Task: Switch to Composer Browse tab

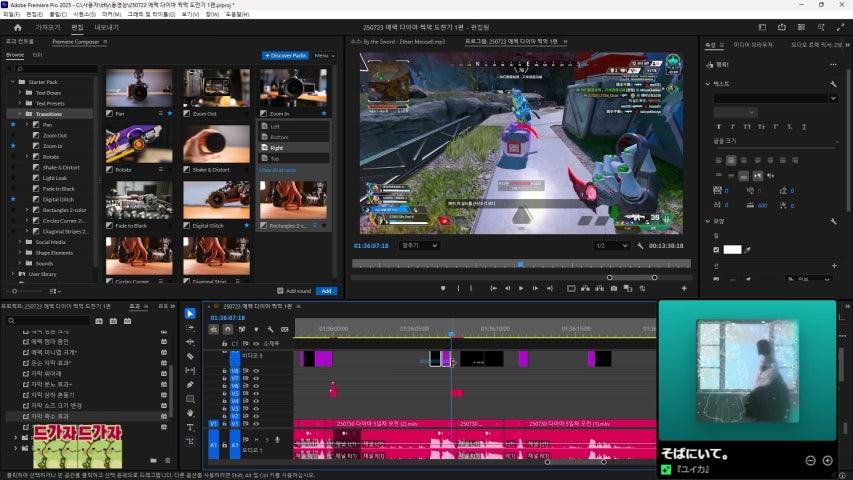Action: (x=15, y=55)
